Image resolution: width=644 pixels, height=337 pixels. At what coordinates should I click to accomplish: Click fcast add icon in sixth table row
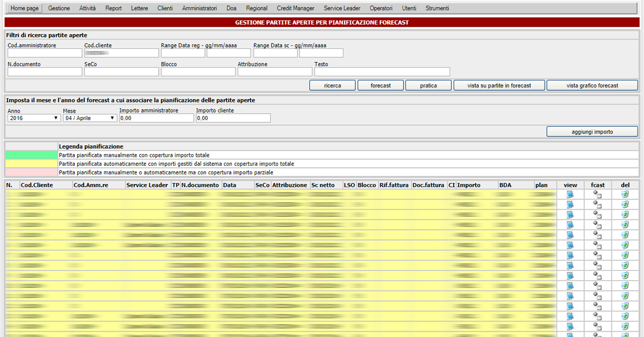pos(597,245)
